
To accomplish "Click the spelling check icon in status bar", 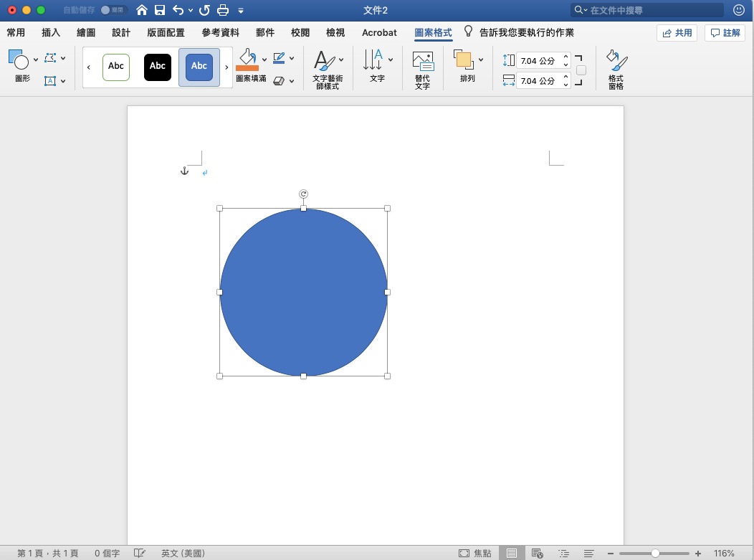I will click(140, 554).
